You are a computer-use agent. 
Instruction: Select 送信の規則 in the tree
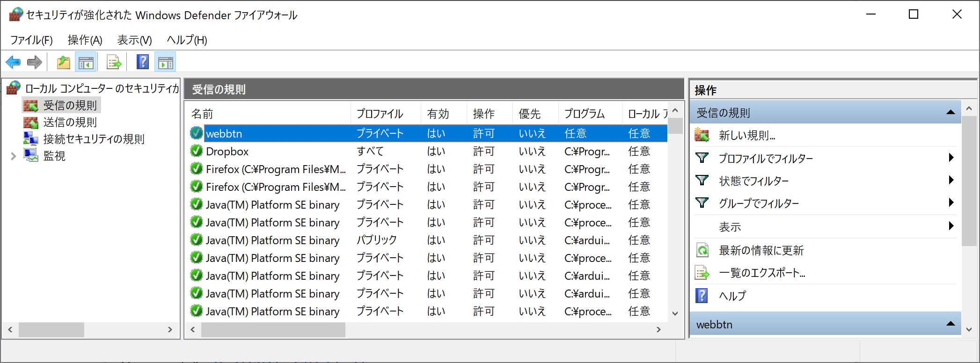pos(70,122)
